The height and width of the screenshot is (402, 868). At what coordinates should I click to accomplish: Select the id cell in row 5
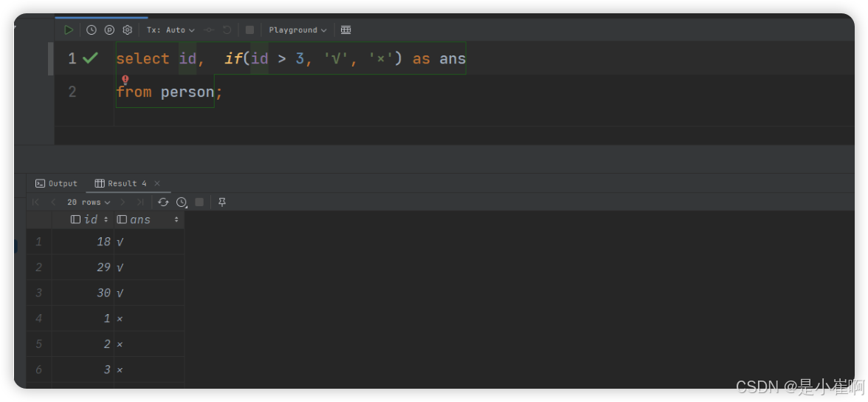[x=83, y=344]
